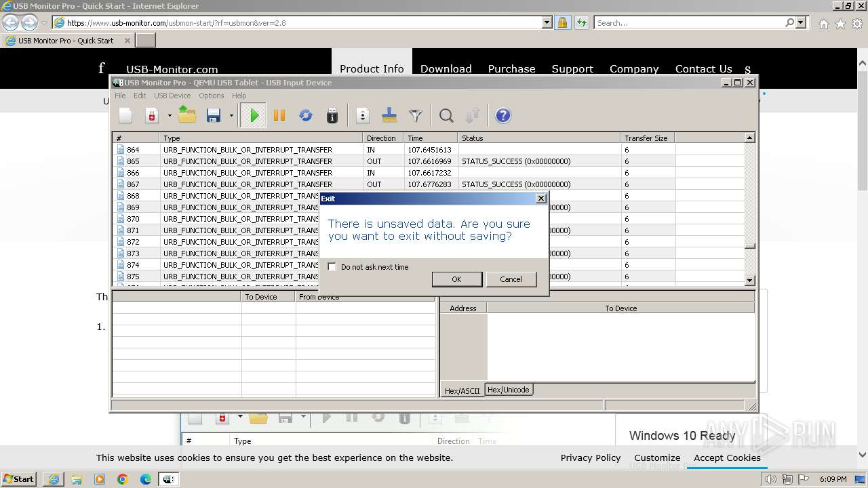The height and width of the screenshot is (488, 868).
Task: Switch to the Hex/ASCII tab
Action: (462, 391)
